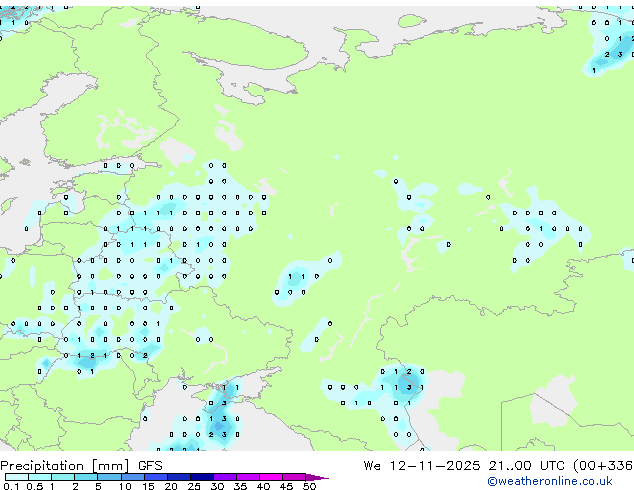This screenshot has height=490, width=634.
Task: Pick legend swatch between 20 and 25
Action: click(179, 477)
